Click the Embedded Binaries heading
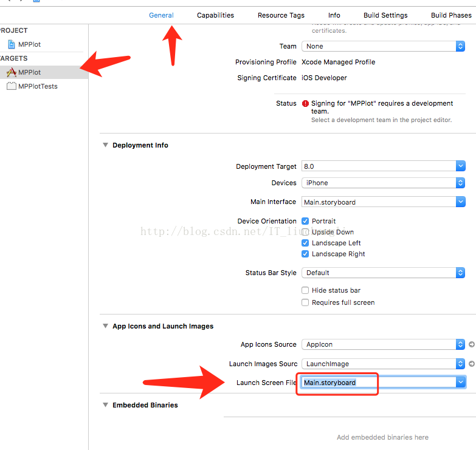This screenshot has height=450, width=476. (145, 405)
